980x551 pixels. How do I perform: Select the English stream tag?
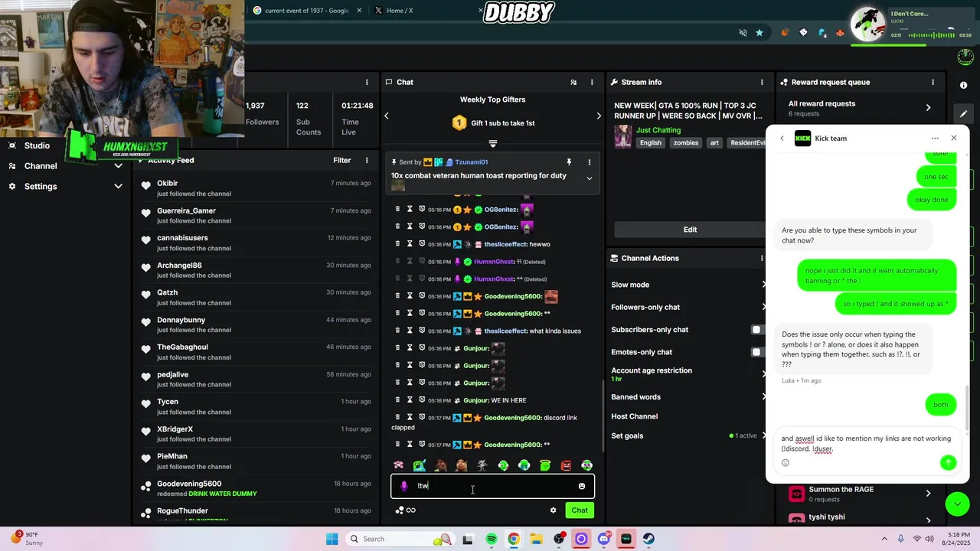651,143
